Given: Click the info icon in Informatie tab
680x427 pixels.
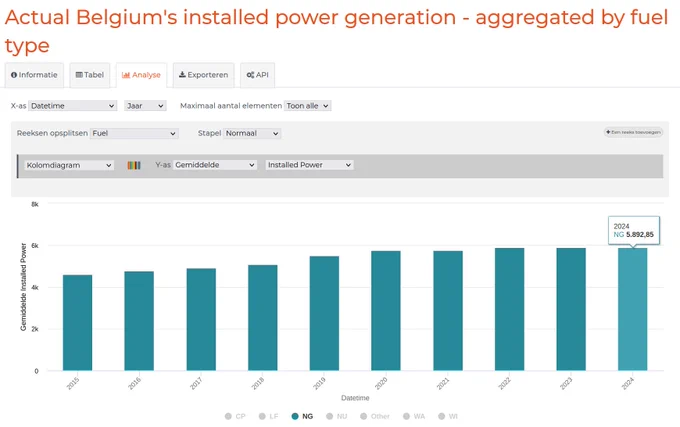Looking at the screenshot, I should tap(14, 75).
